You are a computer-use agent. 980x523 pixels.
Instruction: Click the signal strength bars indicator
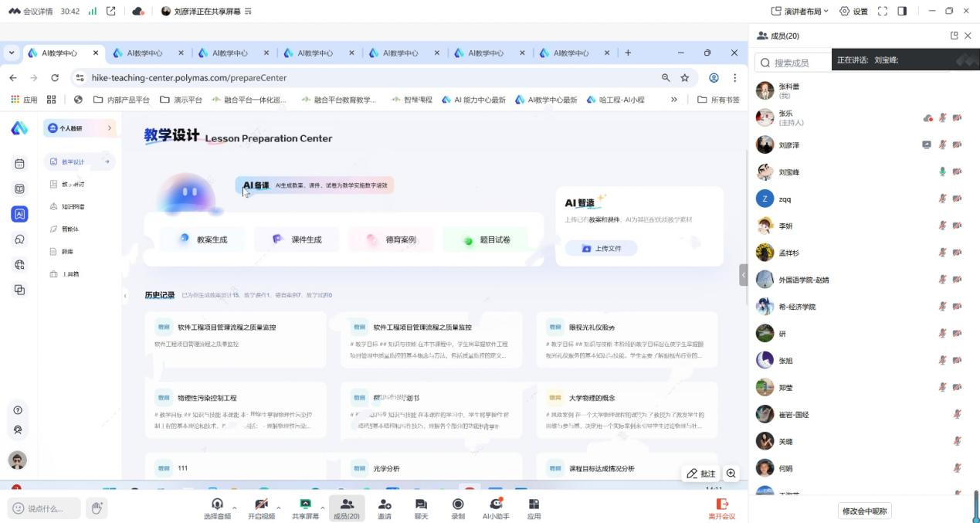[x=93, y=12]
